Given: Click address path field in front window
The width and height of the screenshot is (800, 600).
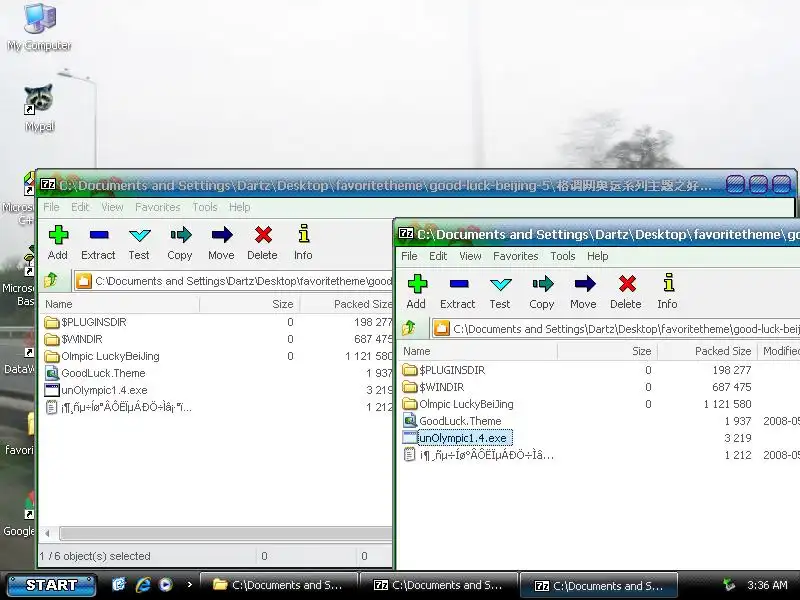Looking at the screenshot, I should pos(615,329).
